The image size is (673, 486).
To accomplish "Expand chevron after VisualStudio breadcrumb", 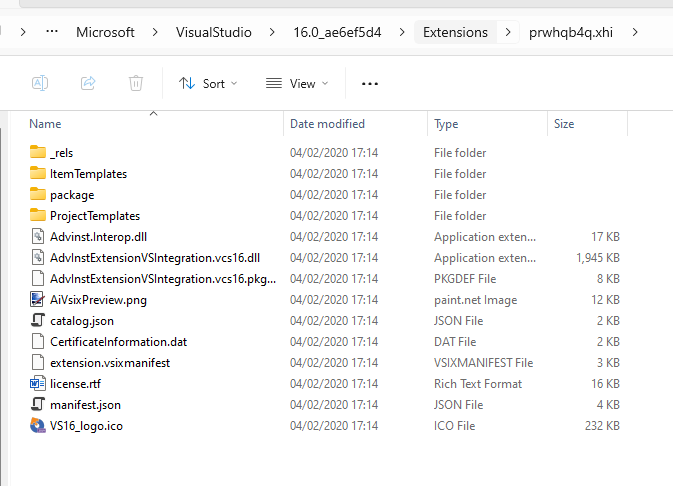I will click(x=272, y=32).
